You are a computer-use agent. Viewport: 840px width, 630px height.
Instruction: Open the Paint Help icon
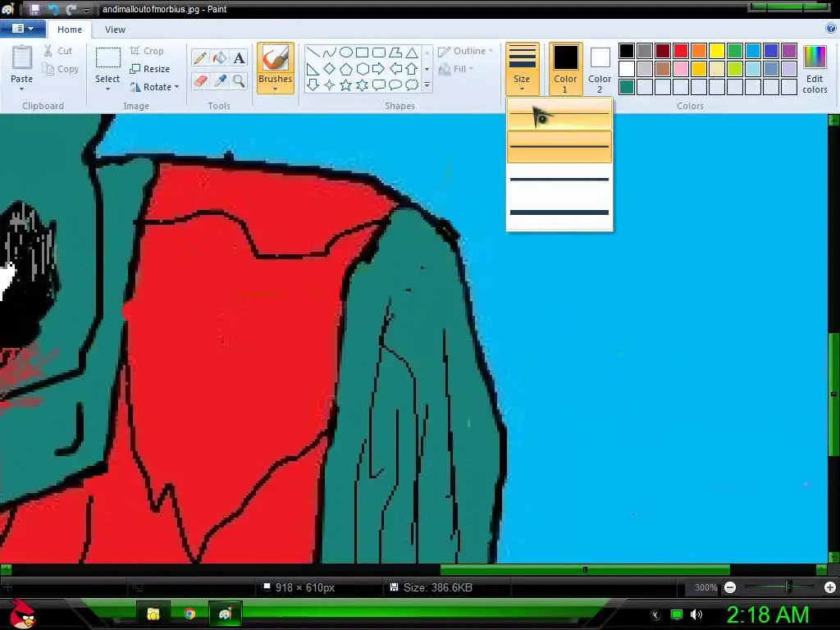[x=831, y=29]
